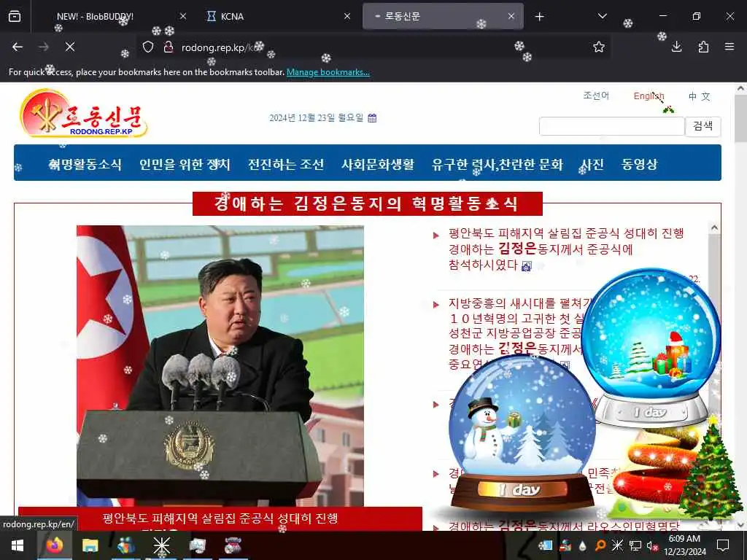The image size is (747, 560).
Task: Stop loading the page with the X button
Action: (69, 47)
